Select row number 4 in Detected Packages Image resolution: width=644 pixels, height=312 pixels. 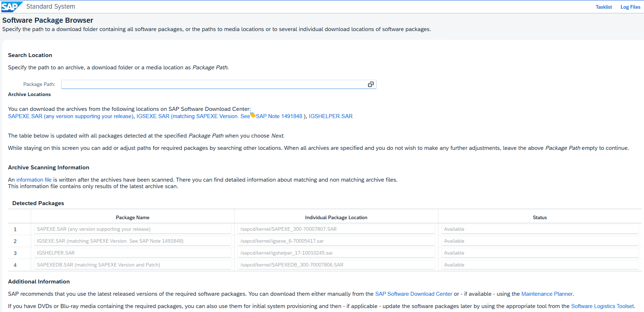pos(15,265)
